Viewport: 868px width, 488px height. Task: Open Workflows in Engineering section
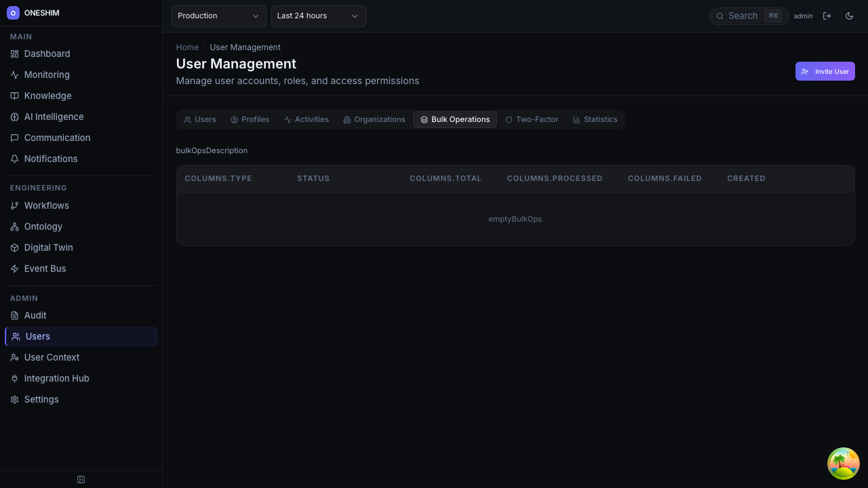point(46,205)
